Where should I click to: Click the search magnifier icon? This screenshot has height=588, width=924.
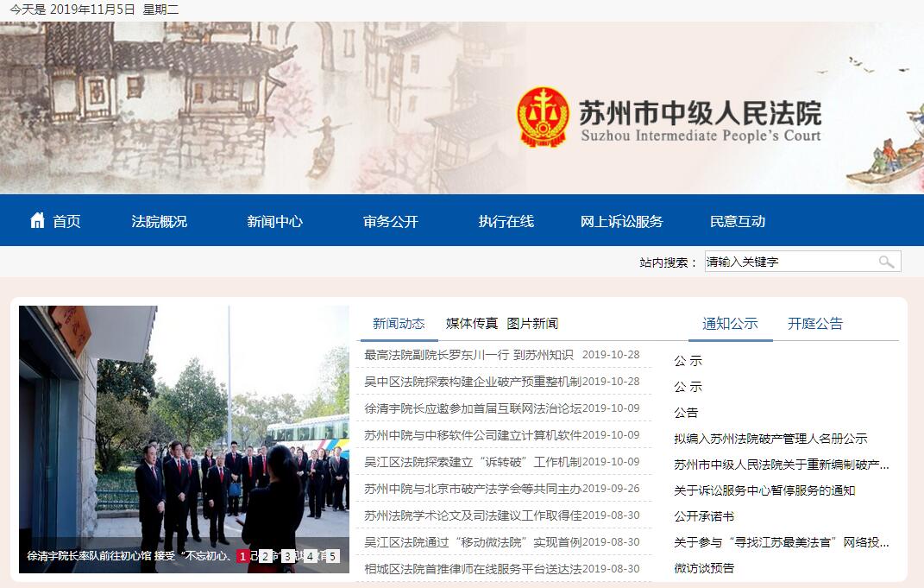886,262
